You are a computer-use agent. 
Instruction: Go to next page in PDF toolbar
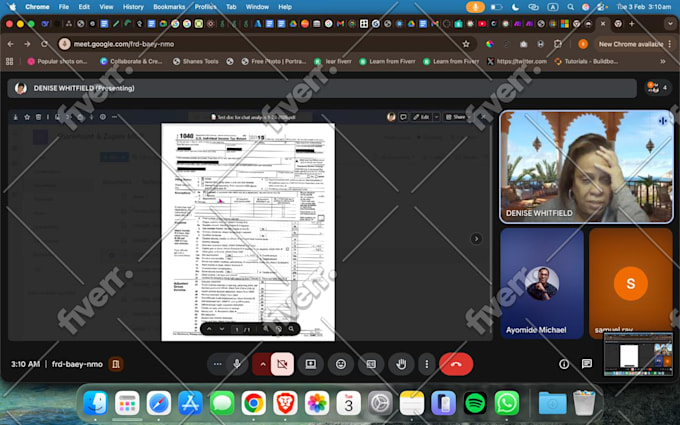[x=222, y=329]
